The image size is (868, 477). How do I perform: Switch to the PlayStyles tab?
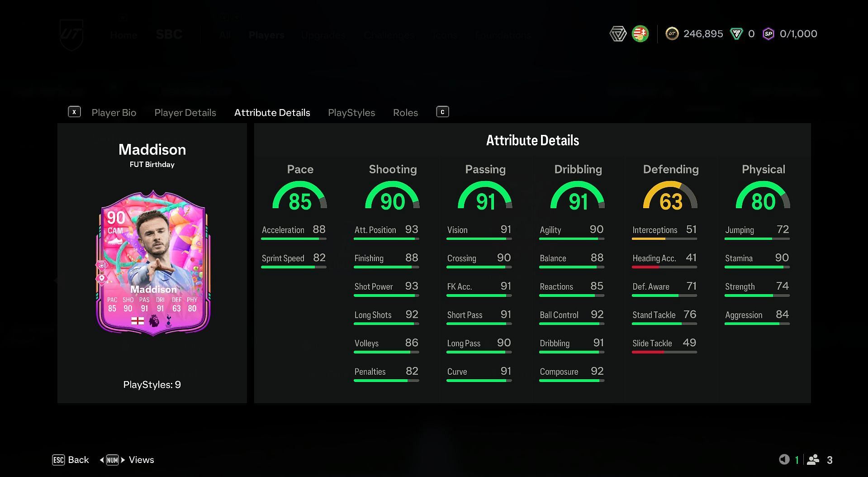pyautogui.click(x=351, y=113)
